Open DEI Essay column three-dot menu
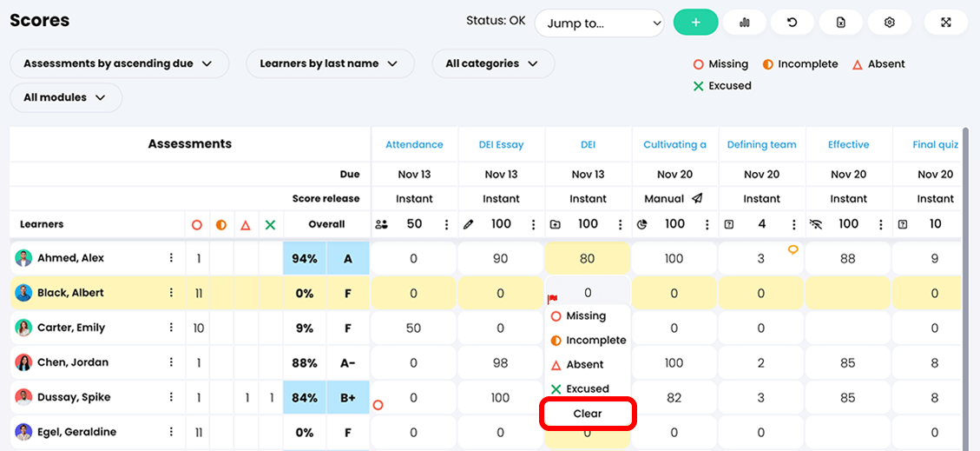This screenshot has width=980, height=451. click(x=533, y=224)
